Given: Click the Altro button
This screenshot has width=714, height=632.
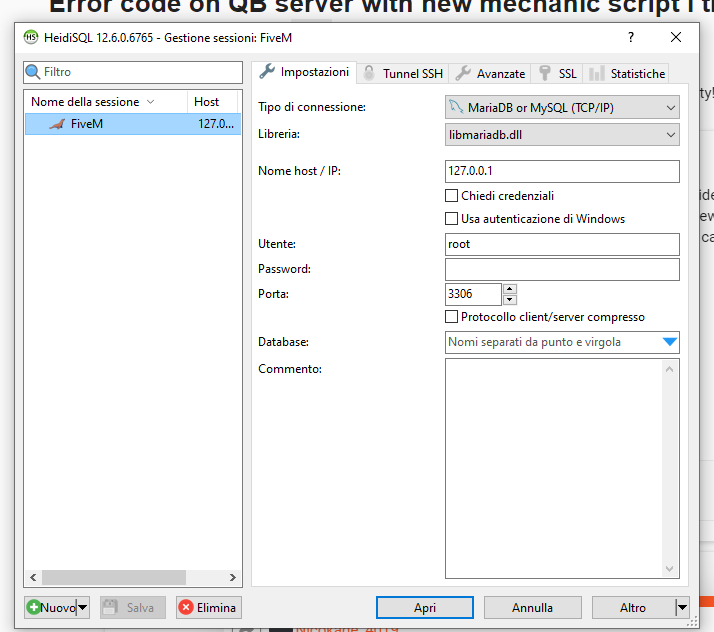Looking at the screenshot, I should pyautogui.click(x=633, y=607).
